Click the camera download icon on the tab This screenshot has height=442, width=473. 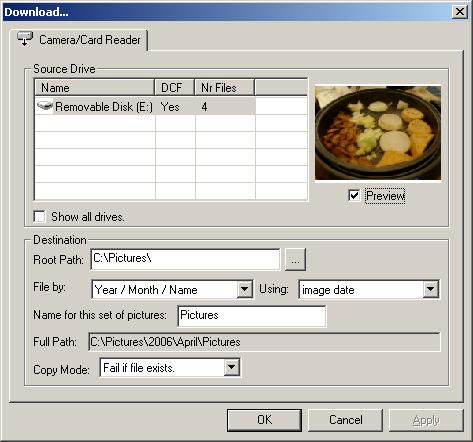tap(25, 39)
